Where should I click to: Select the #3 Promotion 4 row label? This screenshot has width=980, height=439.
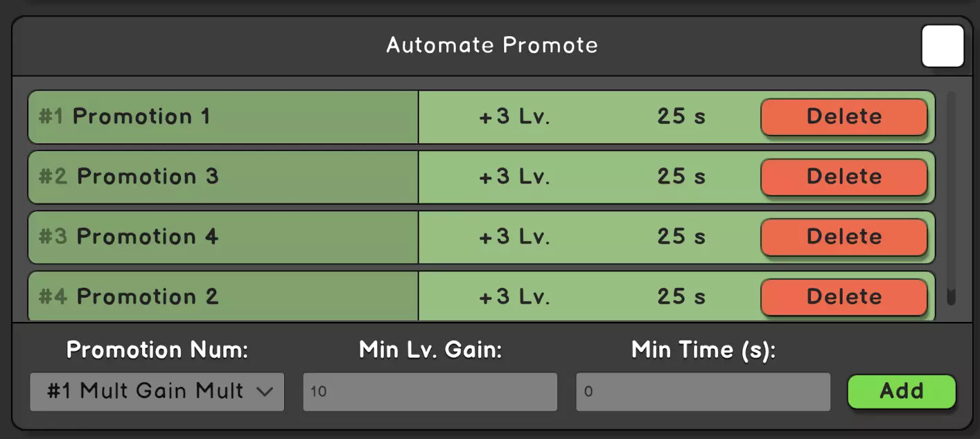[129, 238]
